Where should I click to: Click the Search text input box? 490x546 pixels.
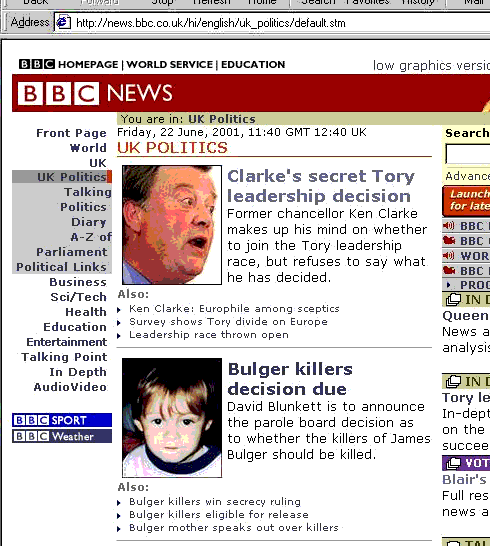[468, 154]
